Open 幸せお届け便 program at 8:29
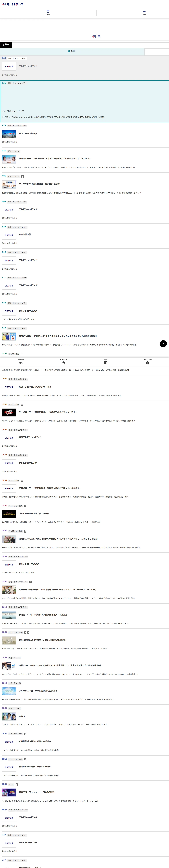The image size is (169, 868). 25,235
